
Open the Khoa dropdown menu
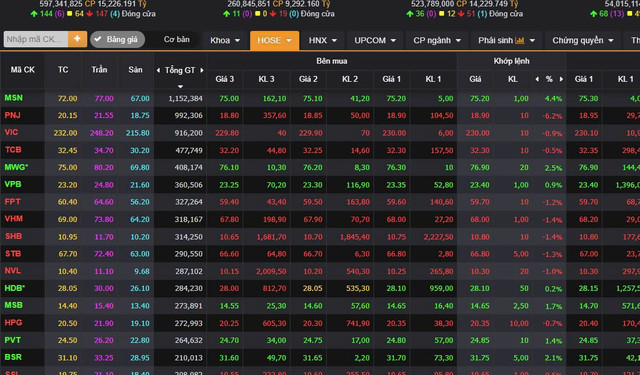pos(225,40)
